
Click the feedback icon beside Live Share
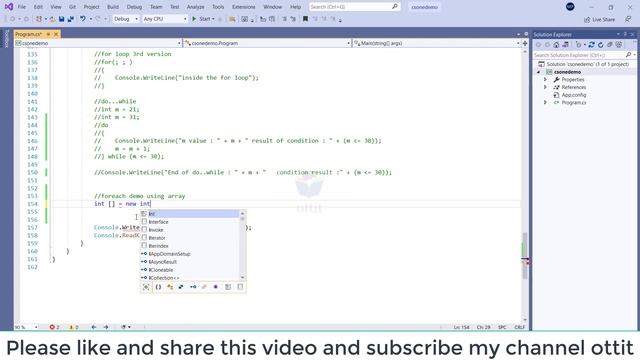click(x=628, y=19)
